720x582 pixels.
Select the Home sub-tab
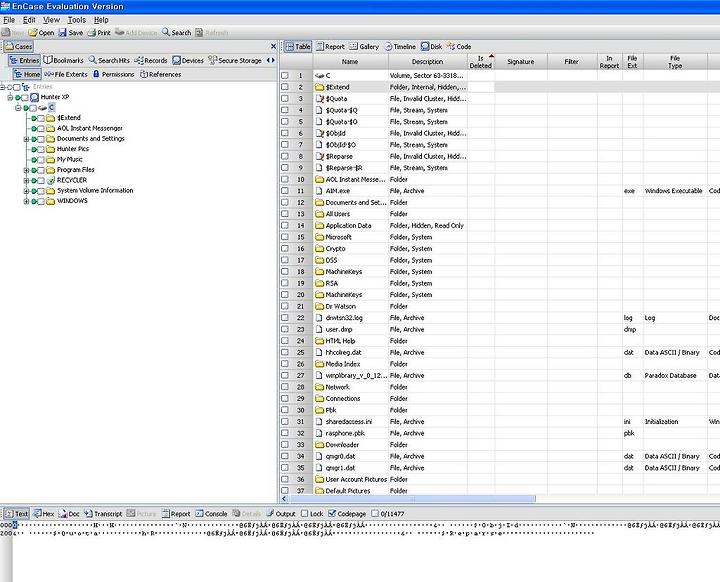pos(27,74)
